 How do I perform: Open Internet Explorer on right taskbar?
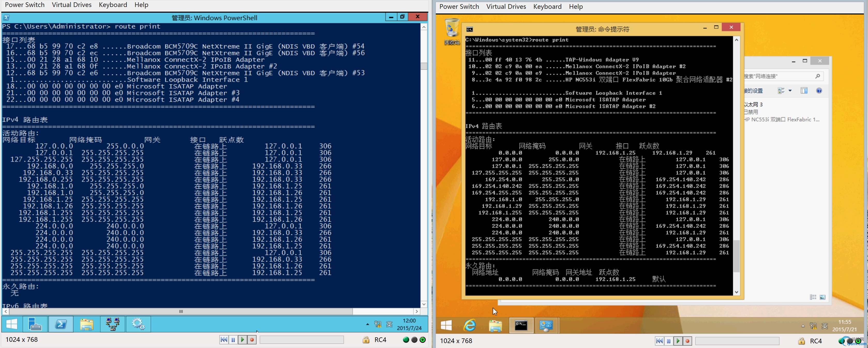pyautogui.click(x=470, y=325)
